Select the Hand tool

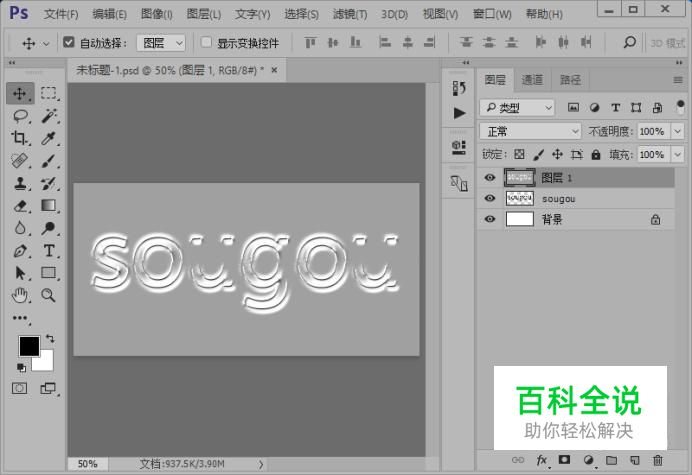pos(20,295)
